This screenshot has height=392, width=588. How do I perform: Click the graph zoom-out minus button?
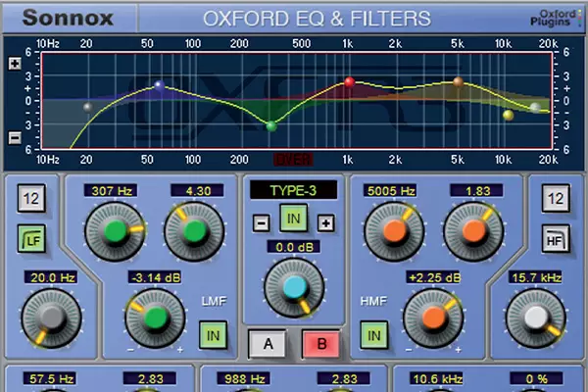[15, 137]
